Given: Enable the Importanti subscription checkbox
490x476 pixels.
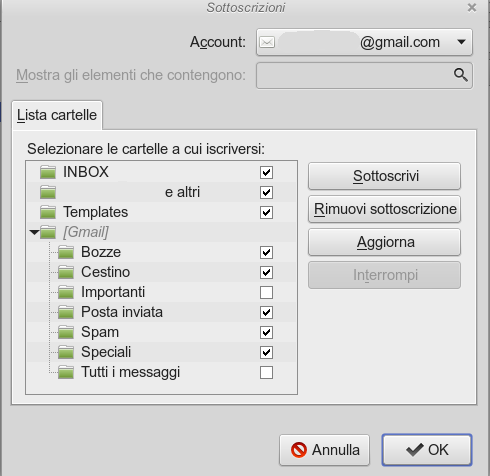Looking at the screenshot, I should 266,292.
